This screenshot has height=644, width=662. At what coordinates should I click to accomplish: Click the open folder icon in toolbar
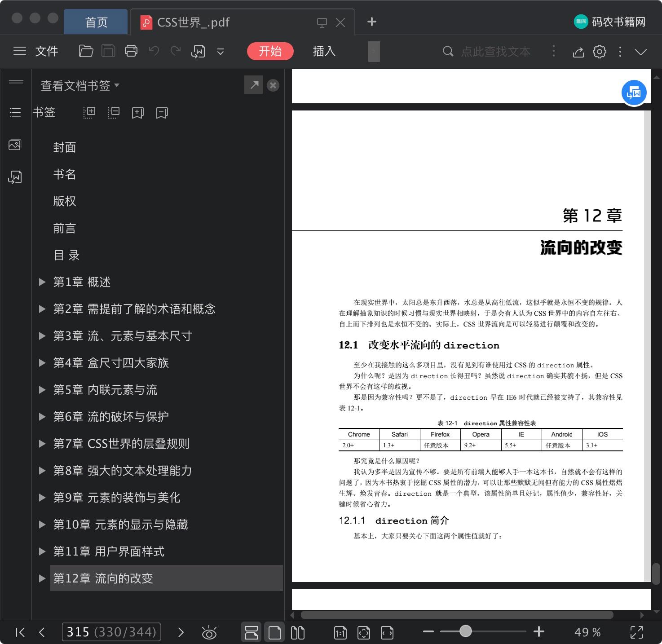[x=86, y=51]
